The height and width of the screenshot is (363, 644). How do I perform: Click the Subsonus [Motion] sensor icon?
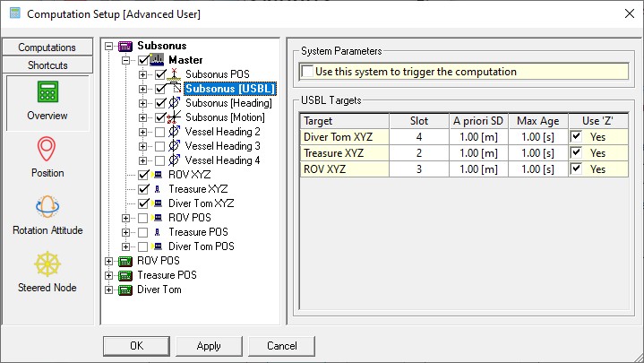[174, 117]
